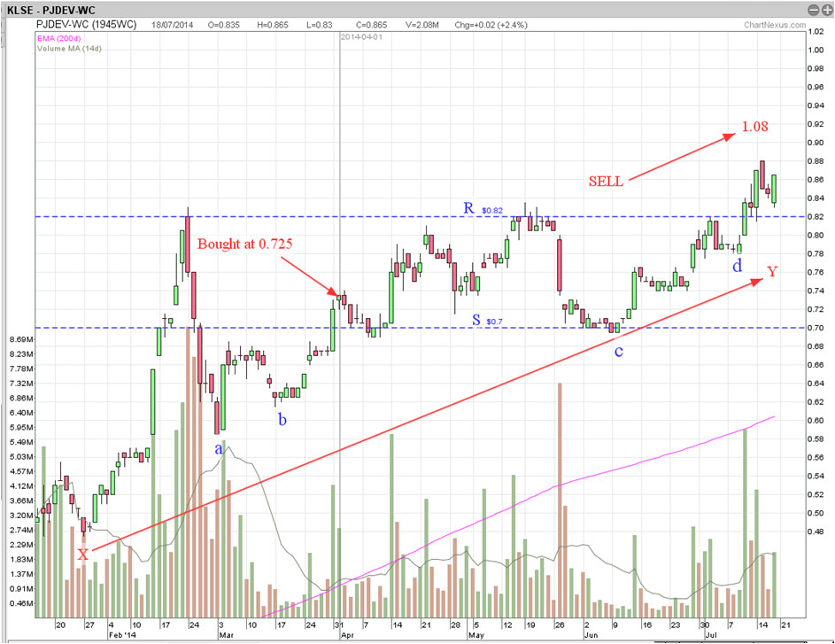Click the Jul axis label
The width and height of the screenshot is (835, 644).
[x=713, y=634]
